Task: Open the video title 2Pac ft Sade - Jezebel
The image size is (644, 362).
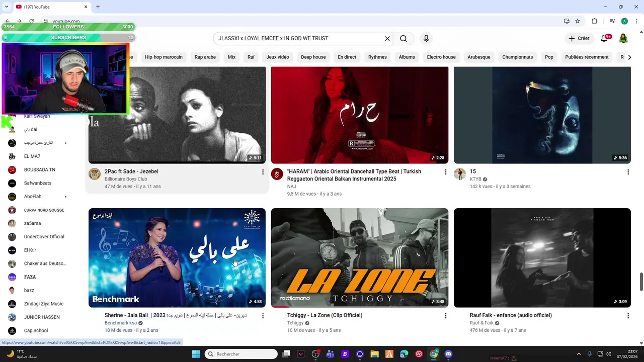Action: (131, 171)
